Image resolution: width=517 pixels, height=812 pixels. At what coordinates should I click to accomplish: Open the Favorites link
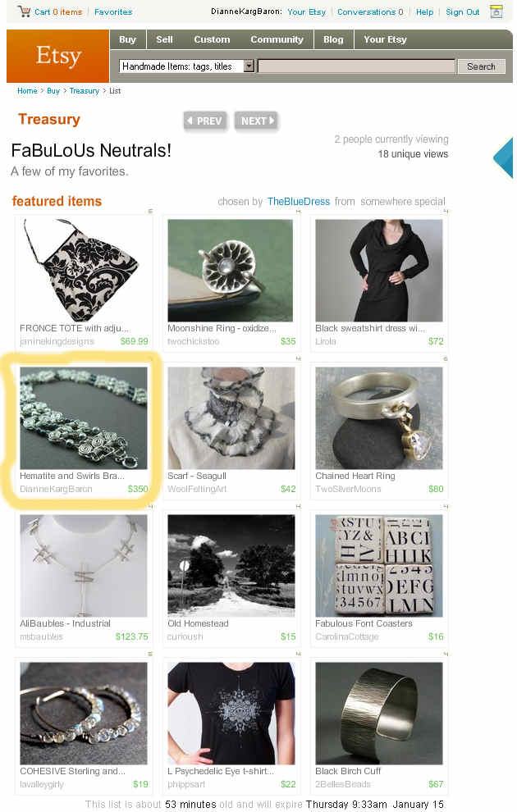point(113,12)
